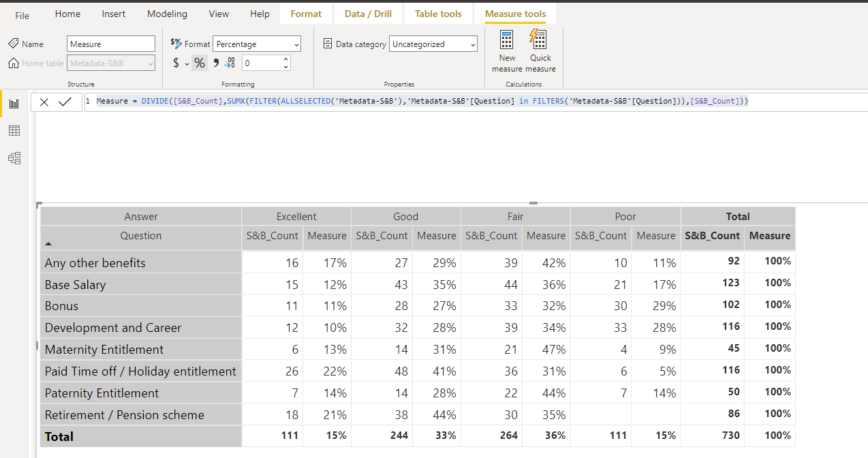The width and height of the screenshot is (868, 458).
Task: Click the Total row label
Action: pos(59,437)
